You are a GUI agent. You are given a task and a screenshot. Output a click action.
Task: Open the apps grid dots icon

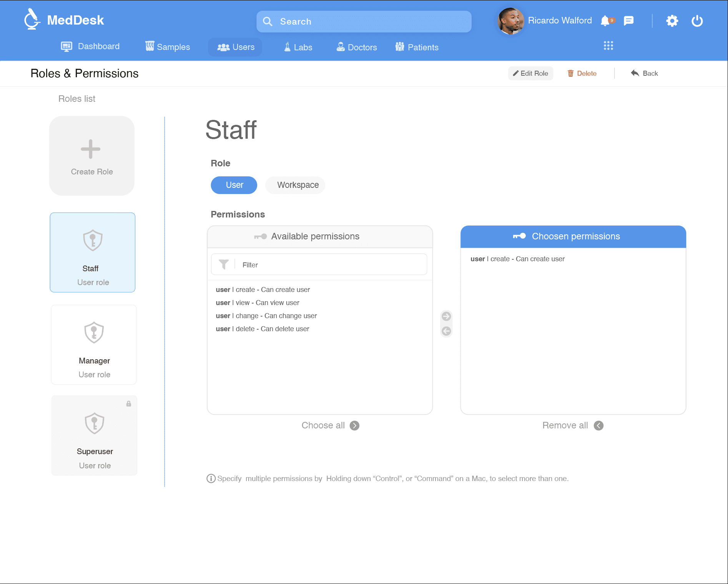coord(608,46)
